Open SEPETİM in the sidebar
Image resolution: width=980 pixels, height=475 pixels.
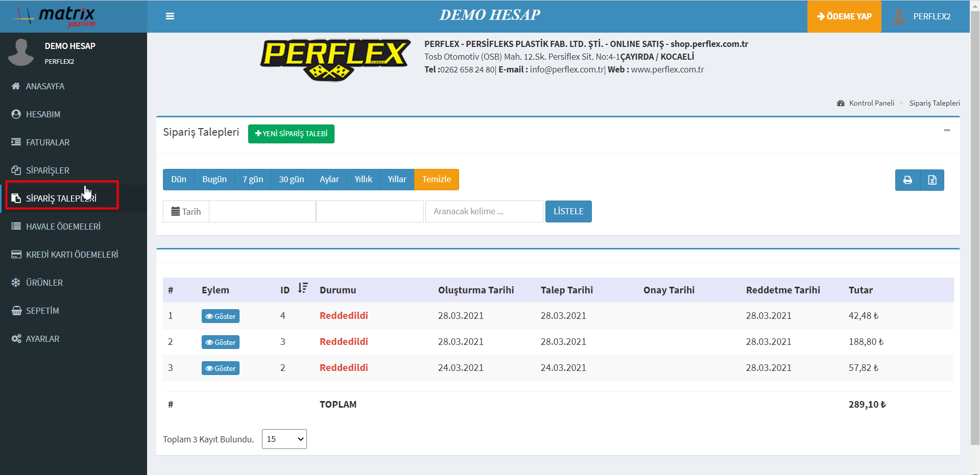42,311
